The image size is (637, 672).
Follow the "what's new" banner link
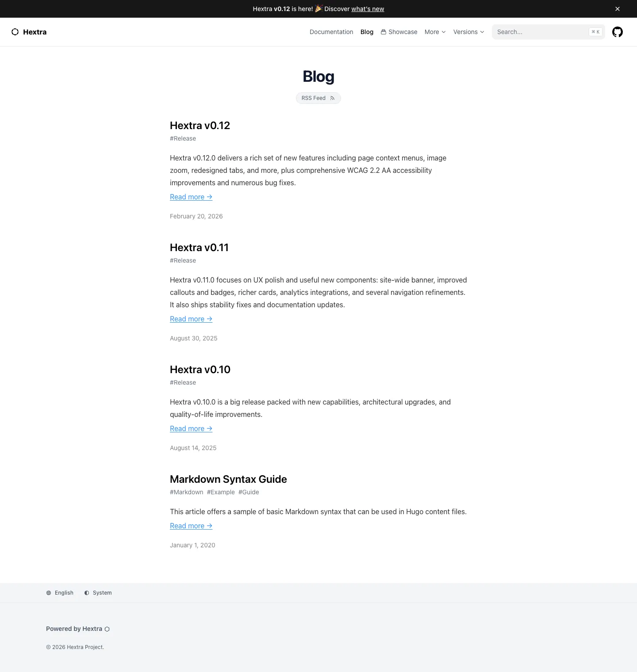(368, 9)
